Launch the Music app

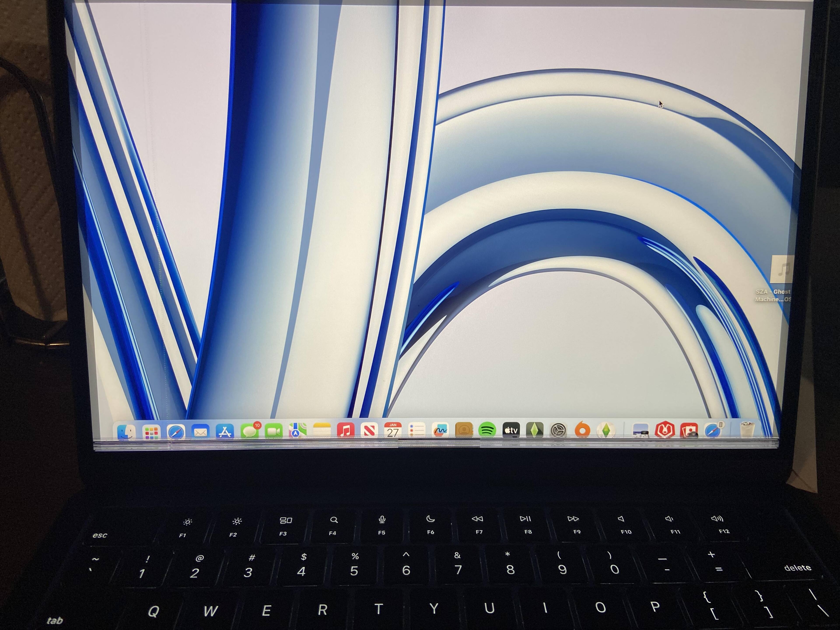pyautogui.click(x=346, y=431)
